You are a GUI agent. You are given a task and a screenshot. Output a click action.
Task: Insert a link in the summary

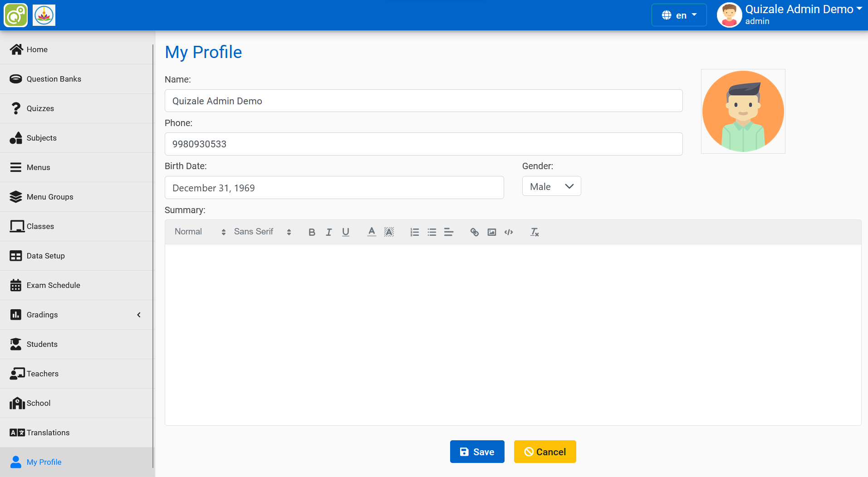(x=474, y=232)
